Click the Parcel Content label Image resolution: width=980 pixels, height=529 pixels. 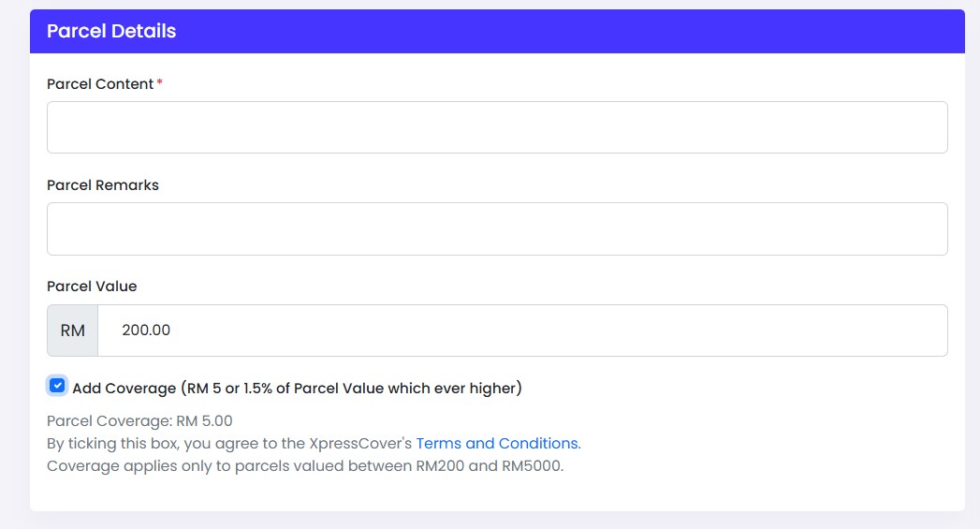pyautogui.click(x=100, y=83)
